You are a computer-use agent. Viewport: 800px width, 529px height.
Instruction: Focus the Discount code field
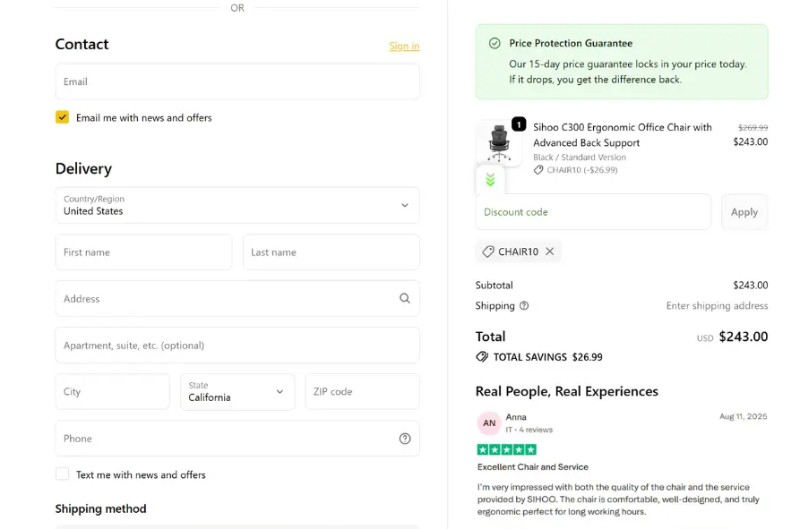pos(593,212)
